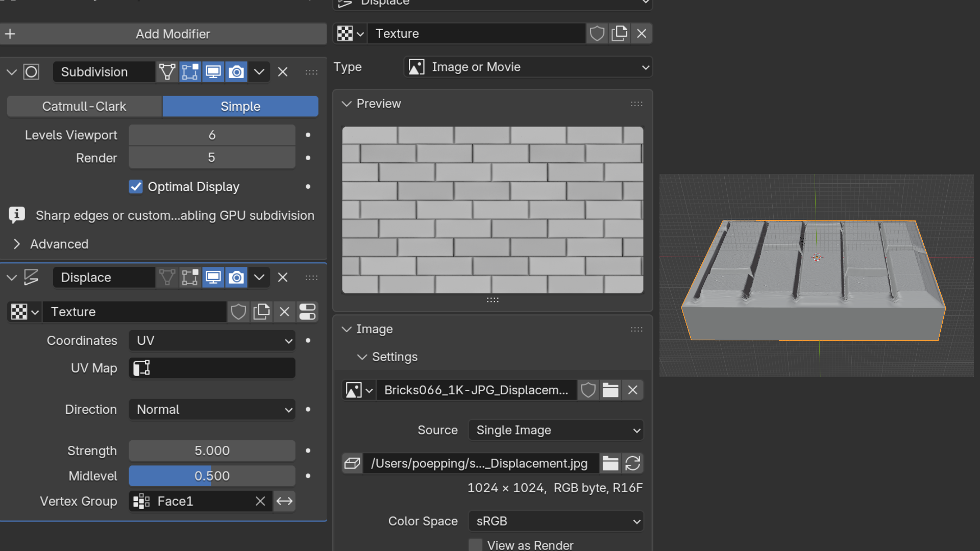This screenshot has height=551, width=980.
Task: Click fake user shield in Displace texture row
Action: click(238, 312)
